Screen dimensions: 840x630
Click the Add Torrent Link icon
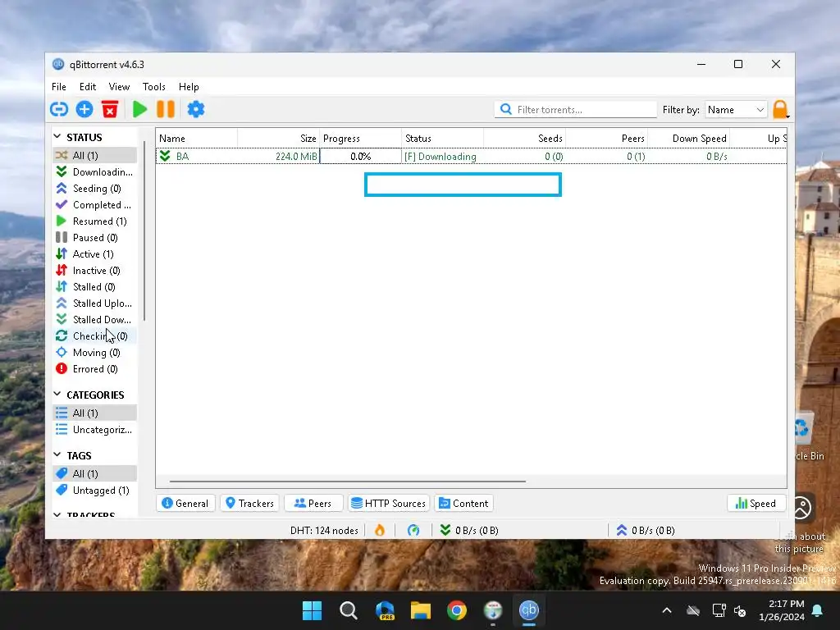[x=59, y=109]
